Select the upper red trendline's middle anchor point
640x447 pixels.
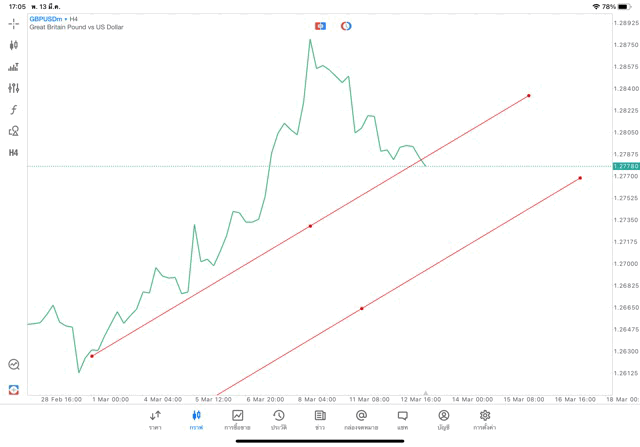(310, 226)
